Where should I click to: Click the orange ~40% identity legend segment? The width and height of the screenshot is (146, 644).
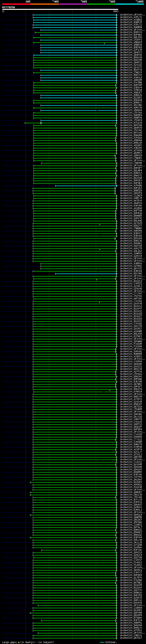pyautogui.click(x=45, y=4)
